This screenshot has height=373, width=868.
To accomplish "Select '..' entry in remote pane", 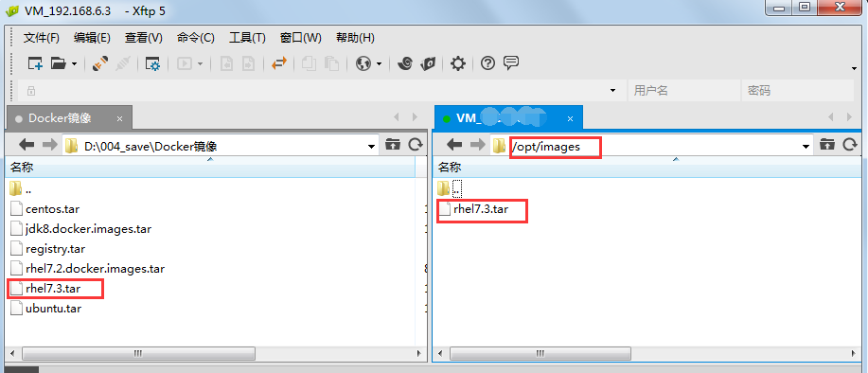I will (450, 189).
